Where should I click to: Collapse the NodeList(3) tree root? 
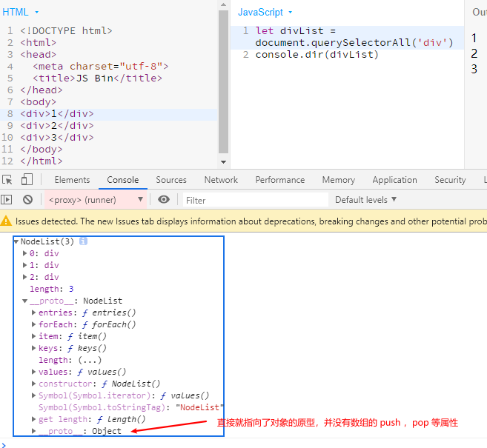[16, 241]
